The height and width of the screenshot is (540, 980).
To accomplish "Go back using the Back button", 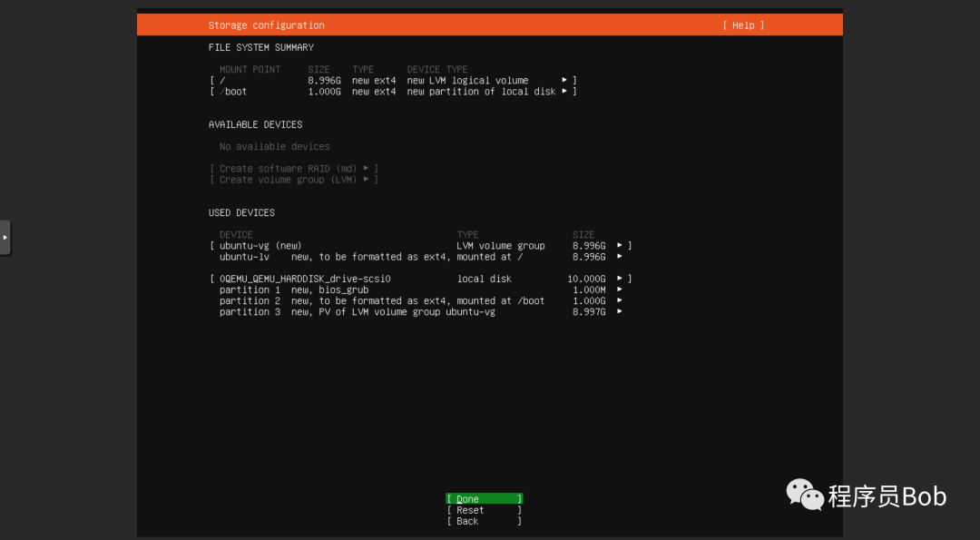I will pos(484,521).
